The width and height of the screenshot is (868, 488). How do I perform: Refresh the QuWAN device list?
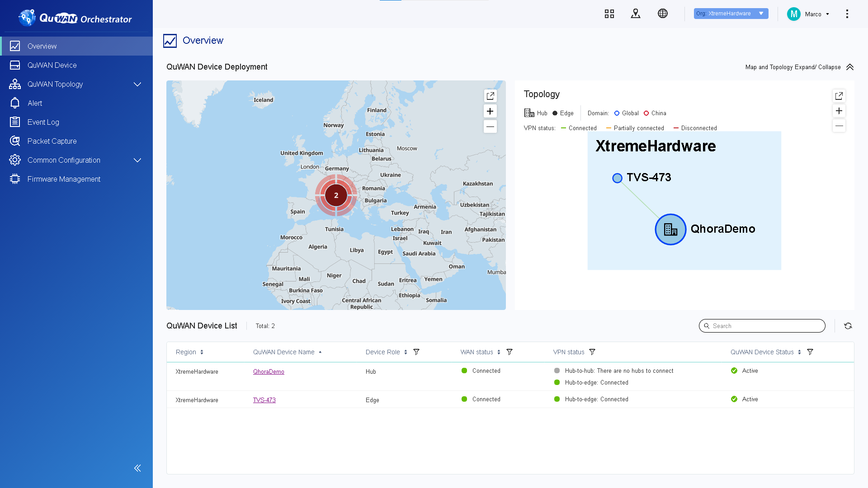(x=848, y=326)
